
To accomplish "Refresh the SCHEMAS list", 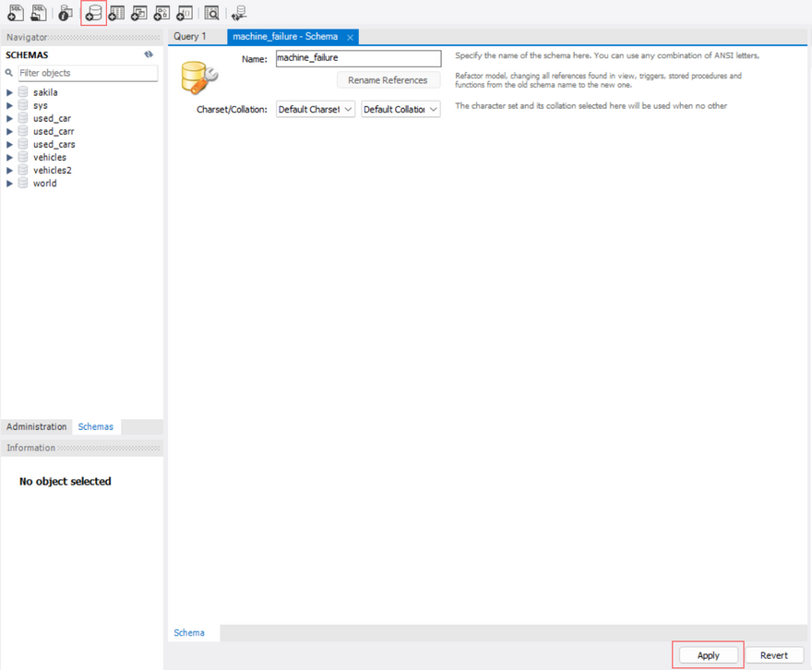I will click(149, 55).
